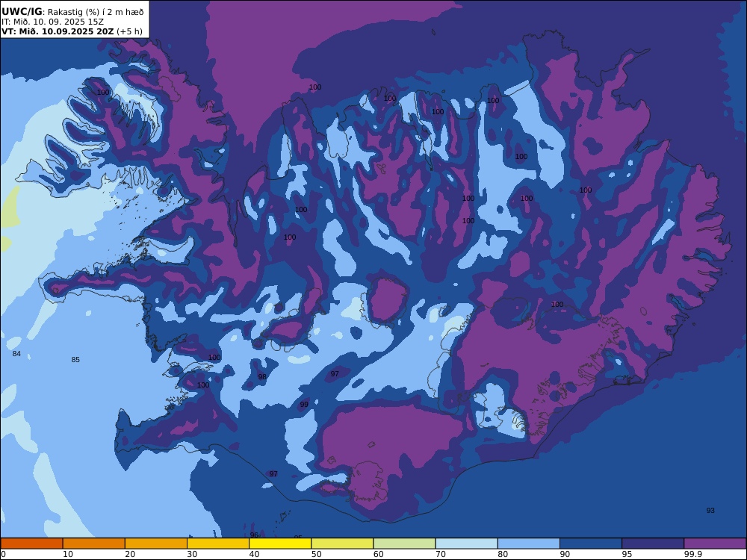This screenshot has height=560, width=747.
Task: Pick the purple above-99.9 legend swatch
Action: [x=715, y=544]
